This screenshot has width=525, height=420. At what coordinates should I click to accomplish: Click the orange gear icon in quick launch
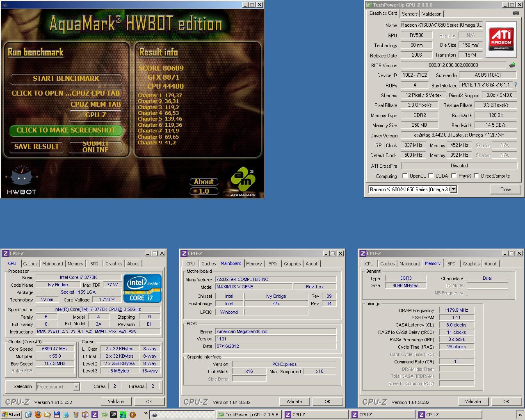point(132,415)
